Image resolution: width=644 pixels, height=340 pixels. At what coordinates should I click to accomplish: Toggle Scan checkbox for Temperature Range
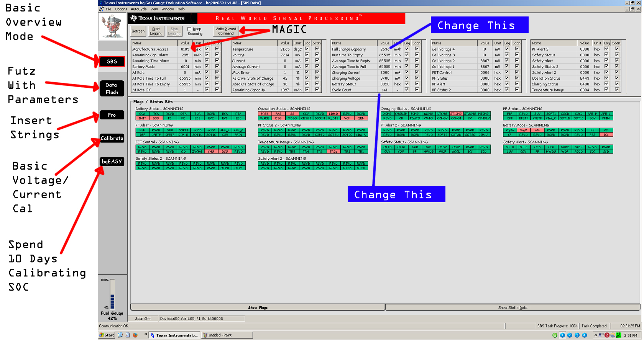(616, 90)
